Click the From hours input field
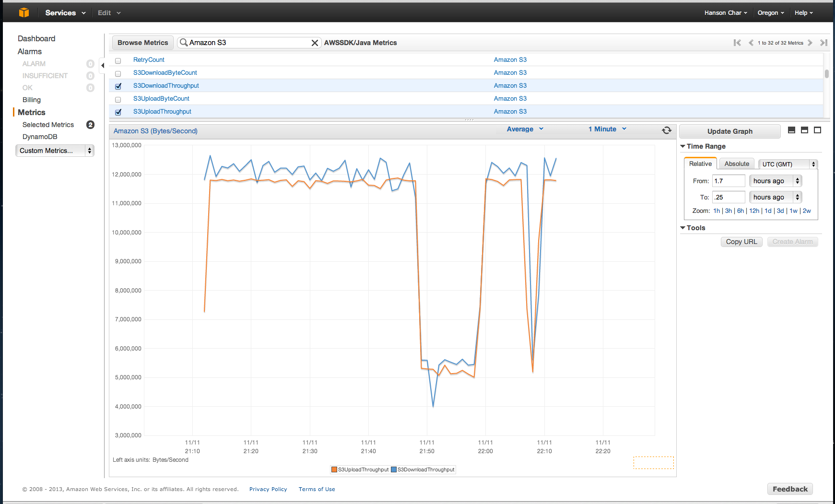Viewport: 835px width, 504px height. [728, 181]
